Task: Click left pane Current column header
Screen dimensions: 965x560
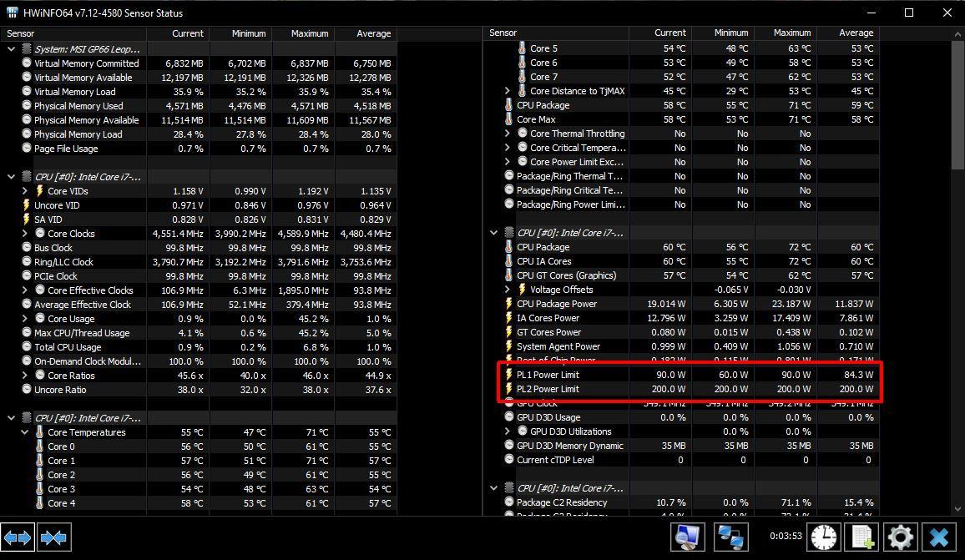Action: point(178,33)
